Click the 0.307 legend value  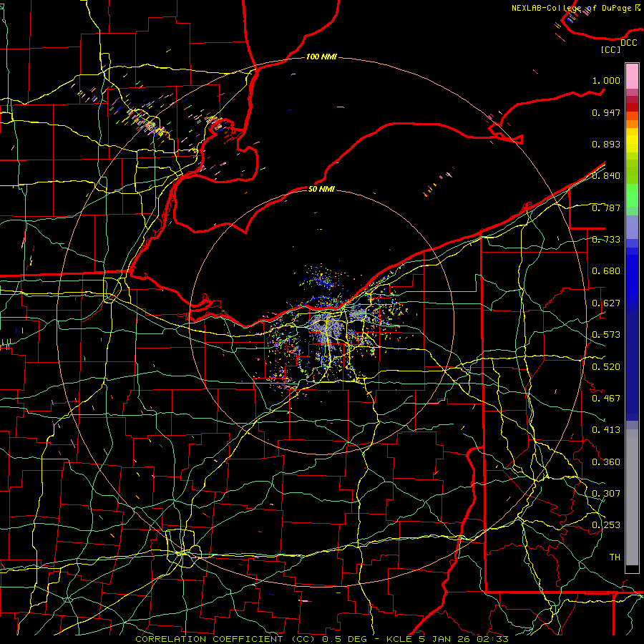(x=606, y=494)
